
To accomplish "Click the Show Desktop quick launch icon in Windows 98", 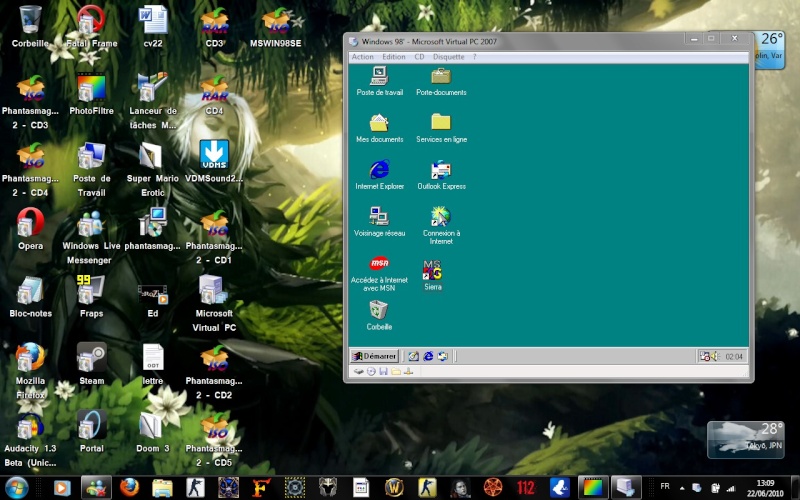I will [x=413, y=356].
